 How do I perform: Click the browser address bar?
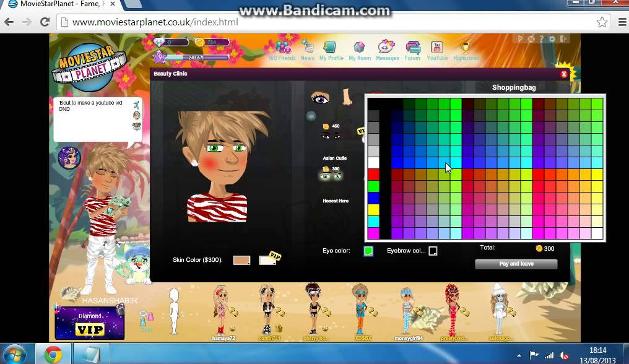333,22
